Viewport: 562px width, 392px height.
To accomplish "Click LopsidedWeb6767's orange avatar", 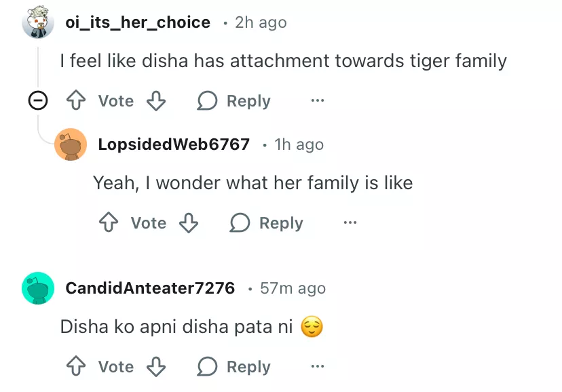I will coord(71,144).
